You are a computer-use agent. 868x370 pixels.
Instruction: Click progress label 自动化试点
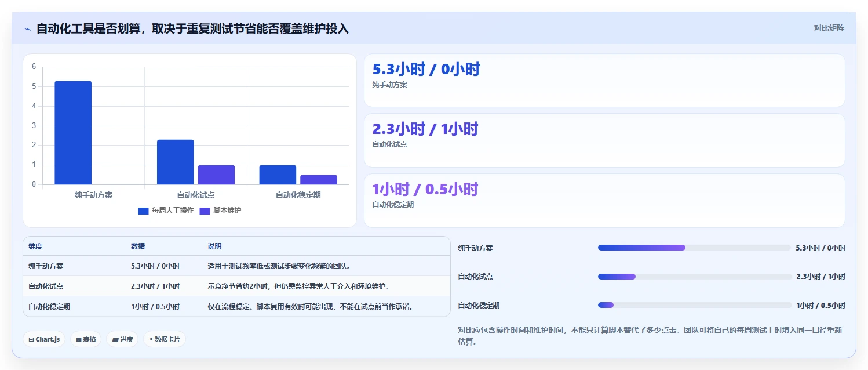pos(475,277)
